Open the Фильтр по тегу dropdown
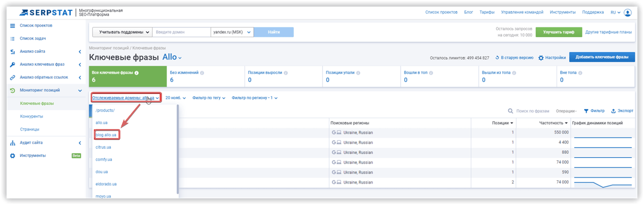644x205 pixels. [210, 98]
